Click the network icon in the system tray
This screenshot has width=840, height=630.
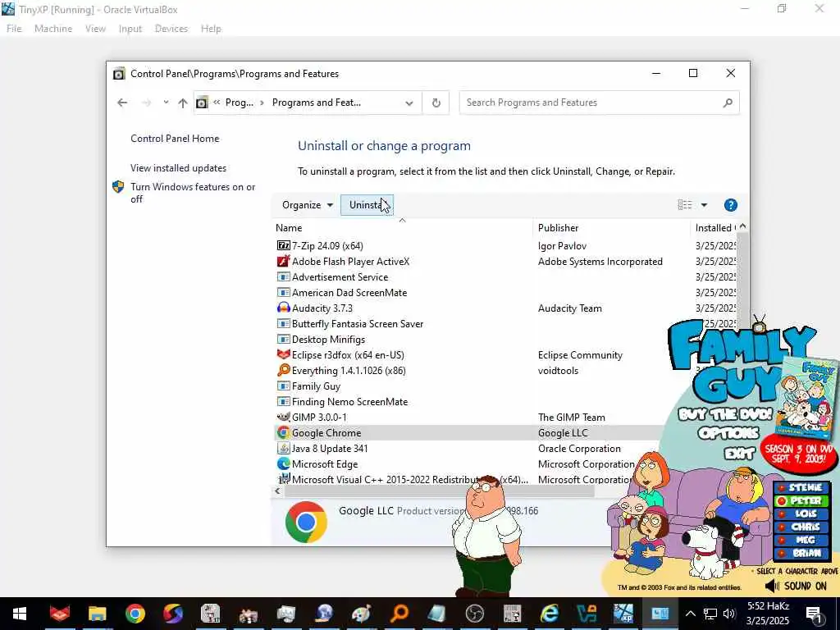(710, 614)
